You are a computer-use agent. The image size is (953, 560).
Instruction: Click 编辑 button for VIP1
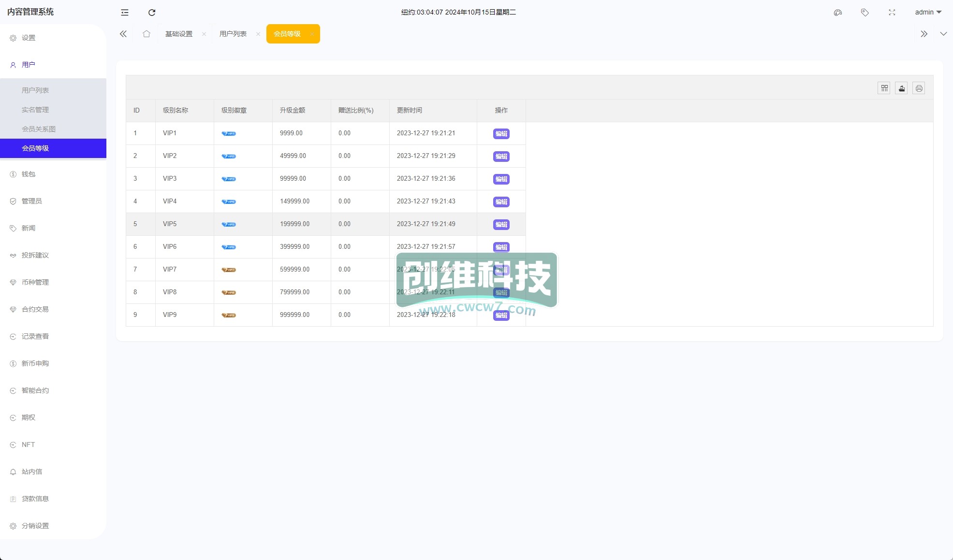501,134
